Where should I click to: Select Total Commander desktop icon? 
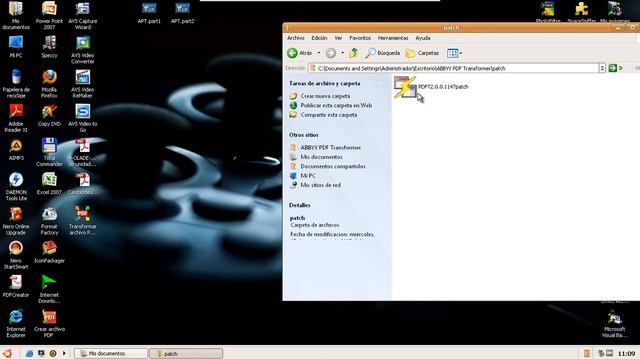[x=49, y=153]
